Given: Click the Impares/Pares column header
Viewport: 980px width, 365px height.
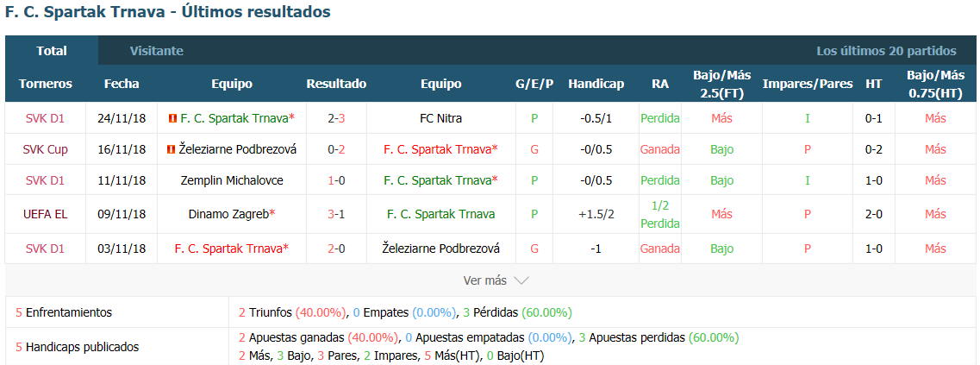Looking at the screenshot, I should tap(808, 84).
